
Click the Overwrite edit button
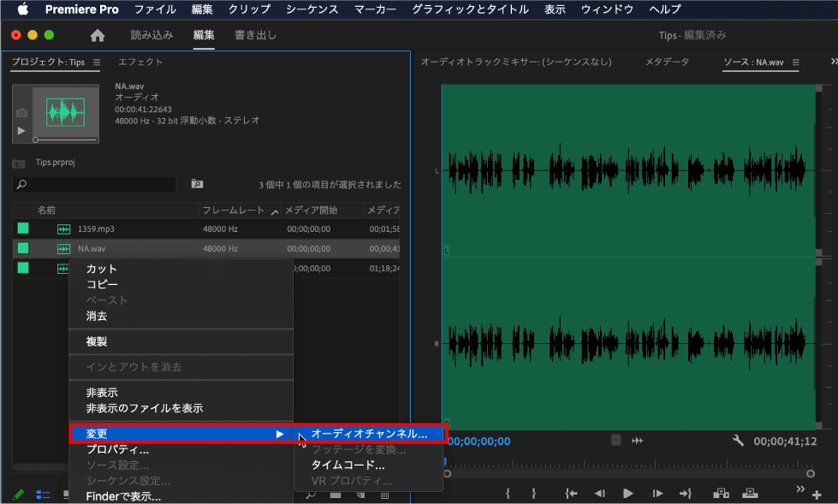click(x=750, y=493)
